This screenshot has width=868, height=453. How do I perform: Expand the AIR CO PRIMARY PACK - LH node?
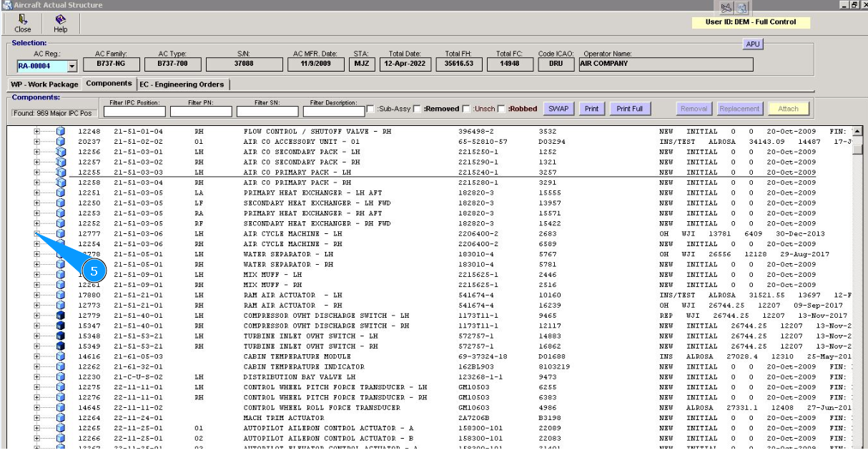point(36,172)
